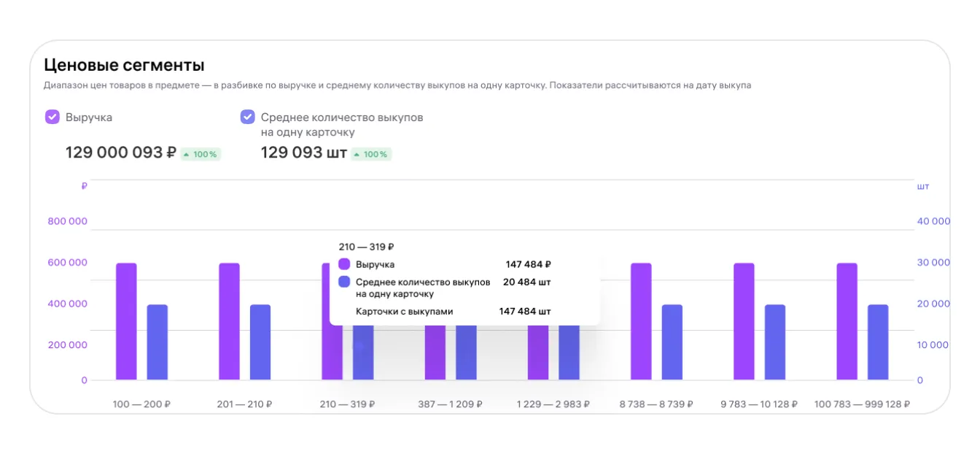Select the purple bar for 8 738 — 8 739 ₽

coord(641,321)
